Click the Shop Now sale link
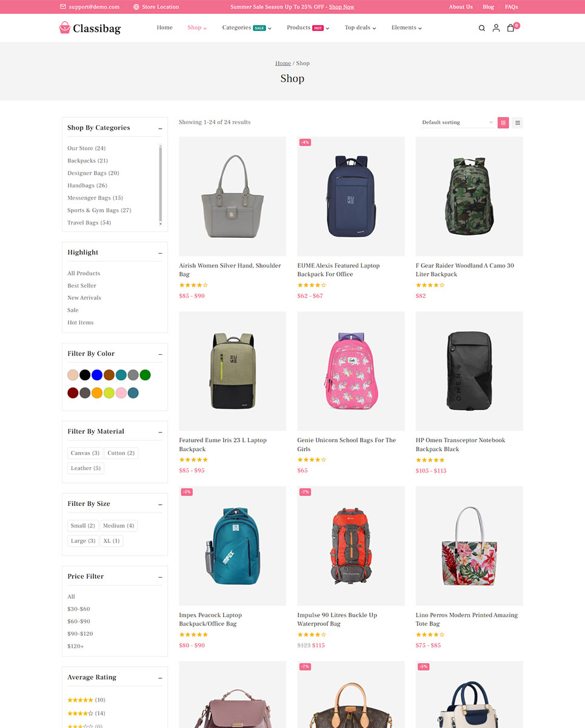Screen dimensions: 585x728 point(341,7)
